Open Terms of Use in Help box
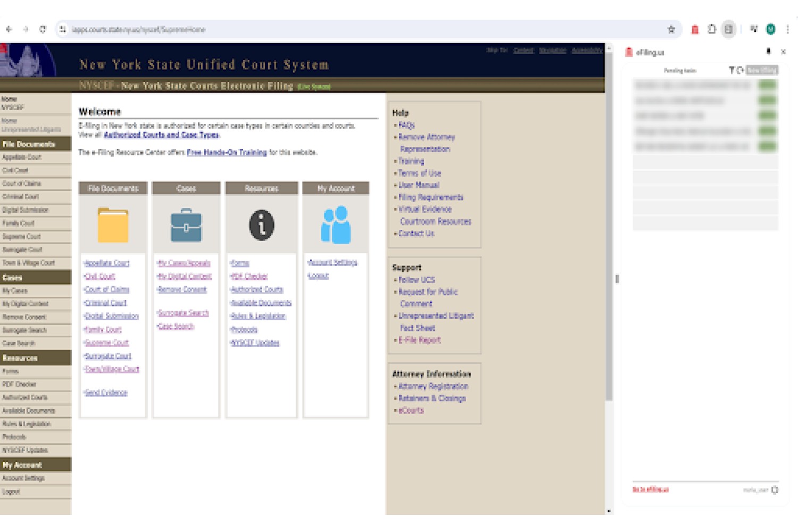This screenshot has width=798, height=532. (x=420, y=173)
